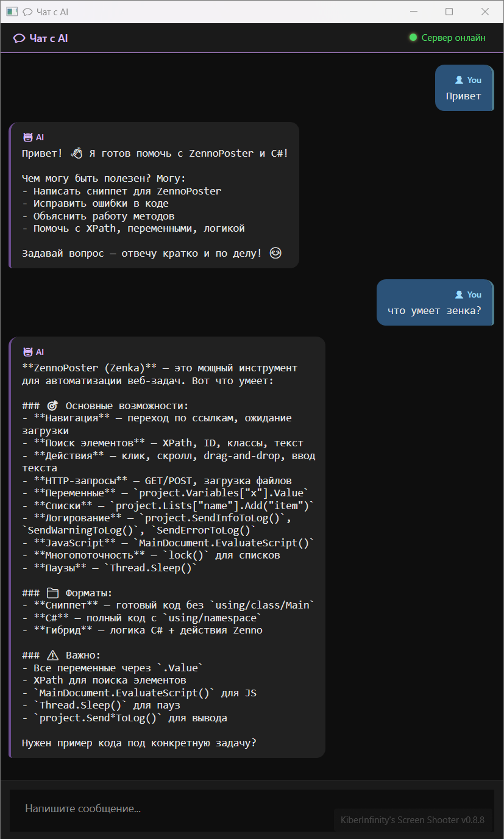Click the waving hand emoji in the AI greeting
This screenshot has height=839, width=504.
pyautogui.click(x=76, y=153)
